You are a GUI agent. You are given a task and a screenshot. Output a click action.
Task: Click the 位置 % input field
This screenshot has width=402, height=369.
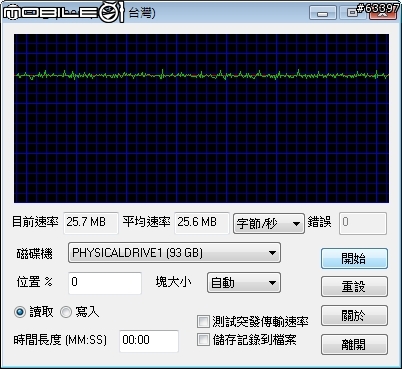click(x=105, y=283)
